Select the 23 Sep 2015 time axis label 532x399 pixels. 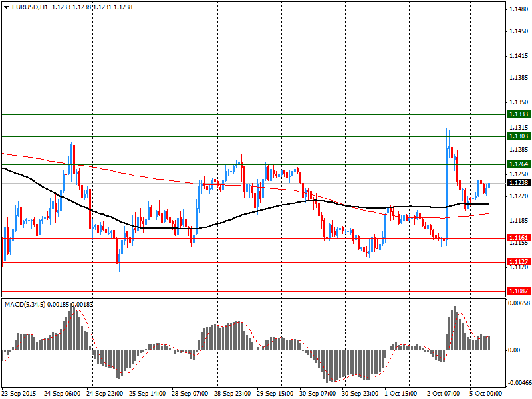[x=19, y=394]
